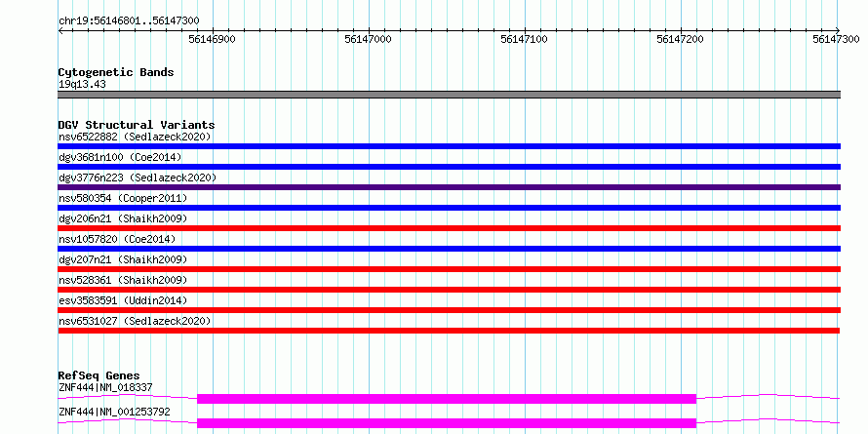Viewport: 868px width, 434px height.
Task: Click the 56146900 ruler position label
Action: (x=212, y=39)
